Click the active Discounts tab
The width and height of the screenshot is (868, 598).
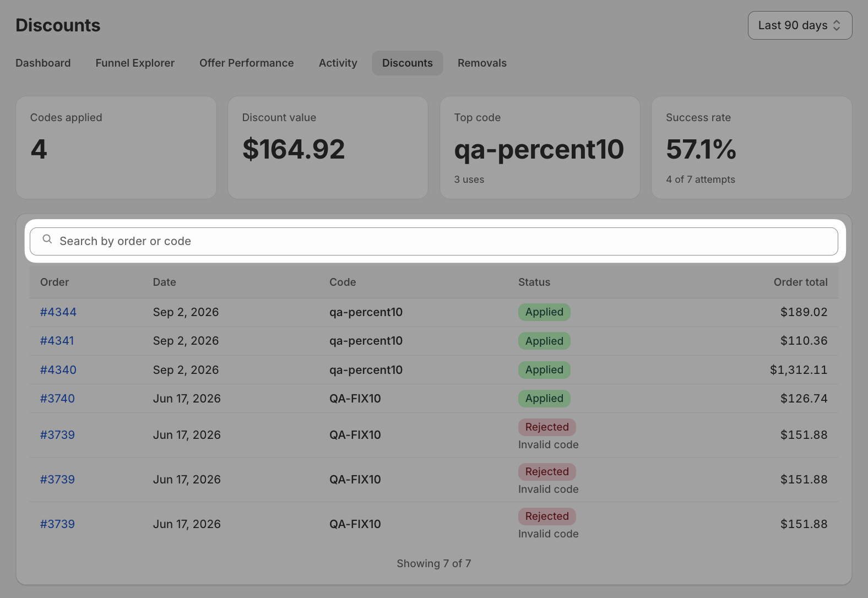[408, 63]
